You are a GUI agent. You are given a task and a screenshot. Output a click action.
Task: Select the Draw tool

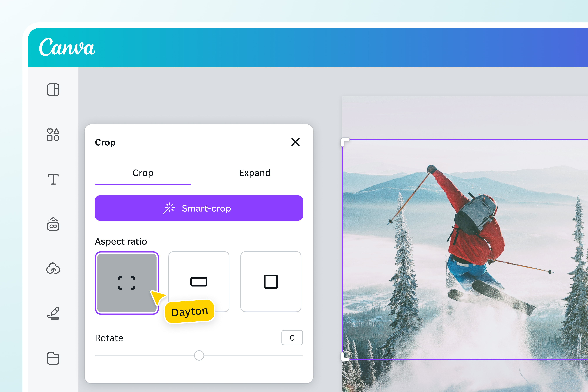(53, 313)
